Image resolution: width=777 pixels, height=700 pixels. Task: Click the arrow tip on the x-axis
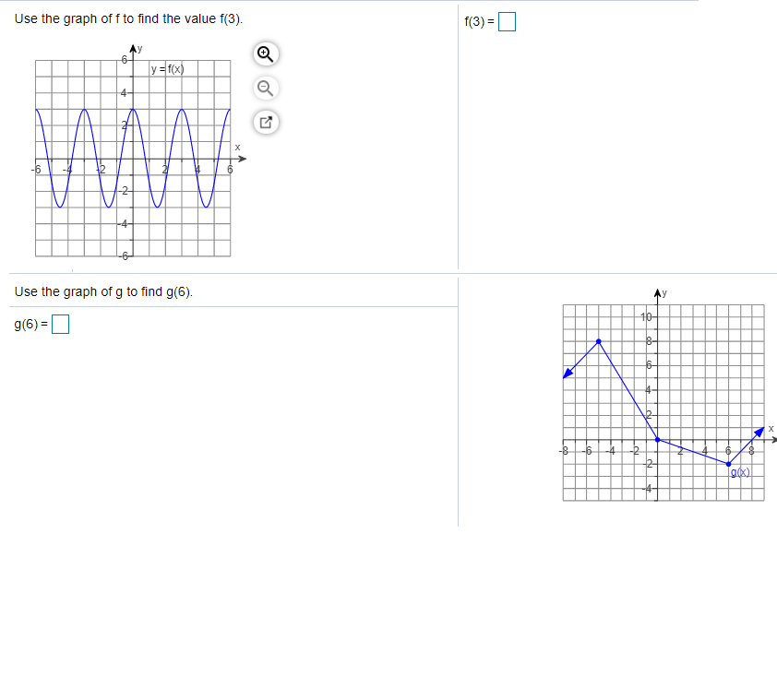click(x=241, y=158)
